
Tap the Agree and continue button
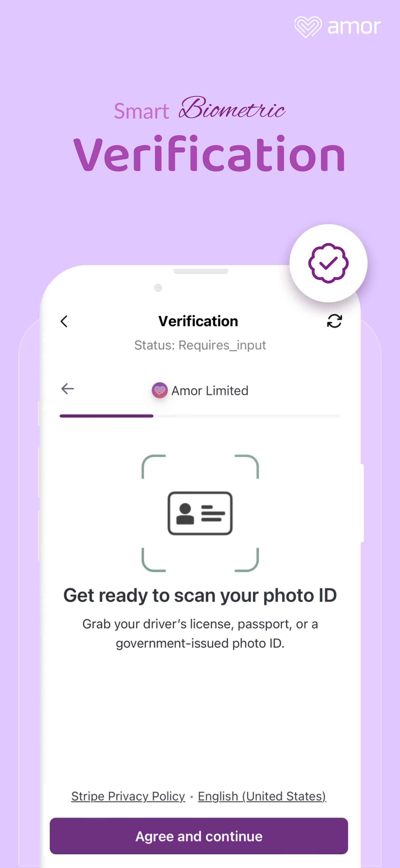point(199,836)
